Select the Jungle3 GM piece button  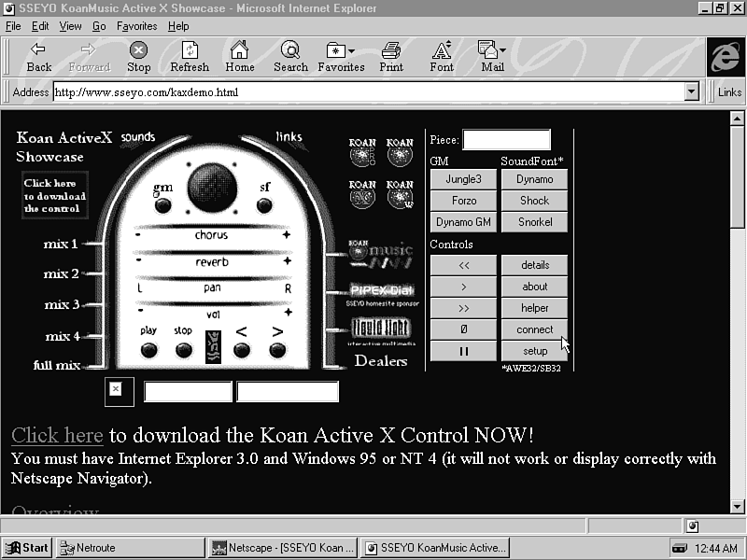463,179
